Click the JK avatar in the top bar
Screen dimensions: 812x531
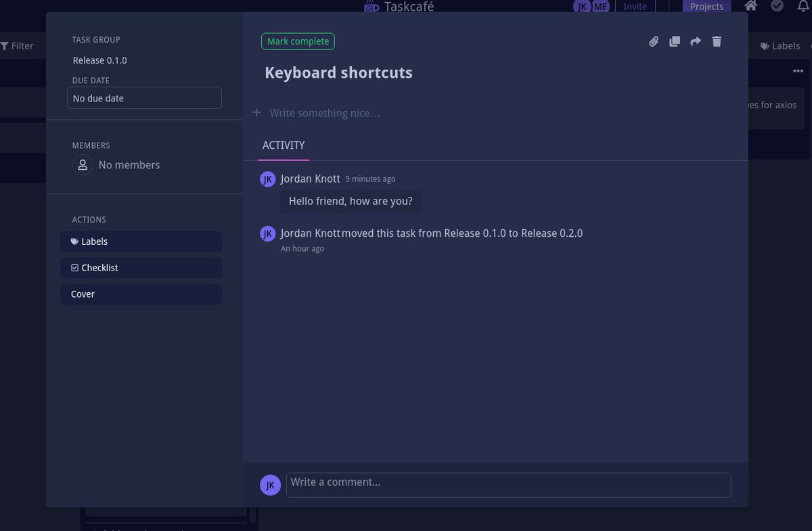pyautogui.click(x=582, y=6)
